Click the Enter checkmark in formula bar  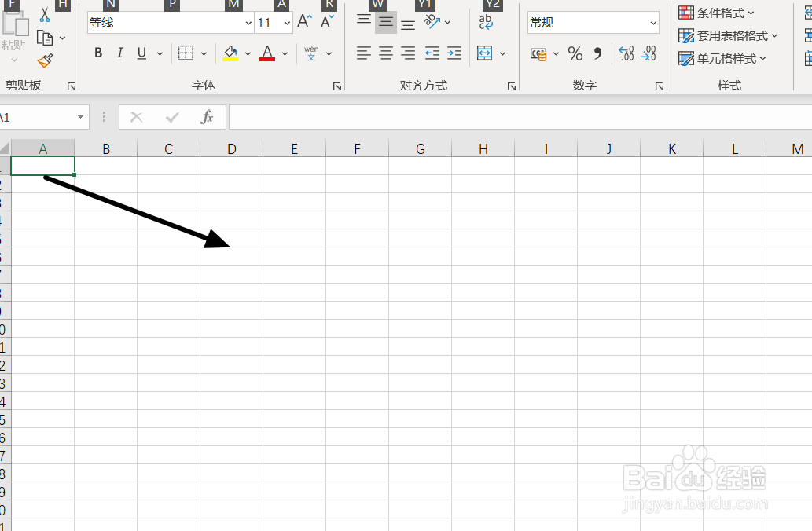click(172, 118)
